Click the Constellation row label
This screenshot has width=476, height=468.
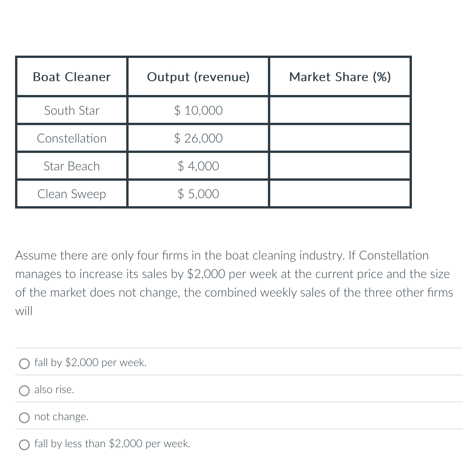click(71, 138)
